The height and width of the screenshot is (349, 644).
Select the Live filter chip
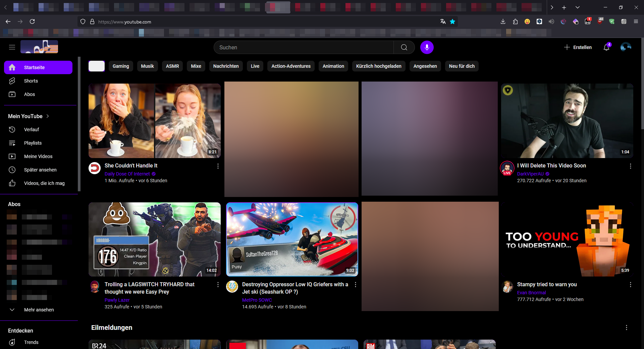(255, 66)
